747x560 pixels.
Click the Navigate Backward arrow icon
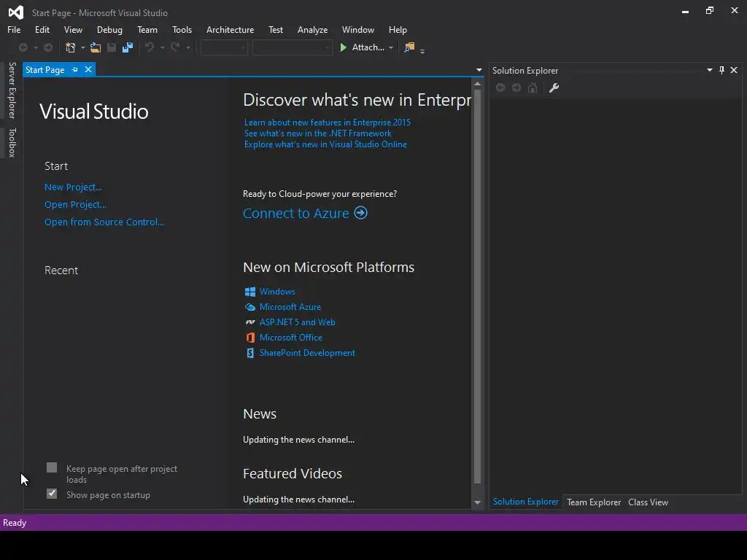[23, 47]
